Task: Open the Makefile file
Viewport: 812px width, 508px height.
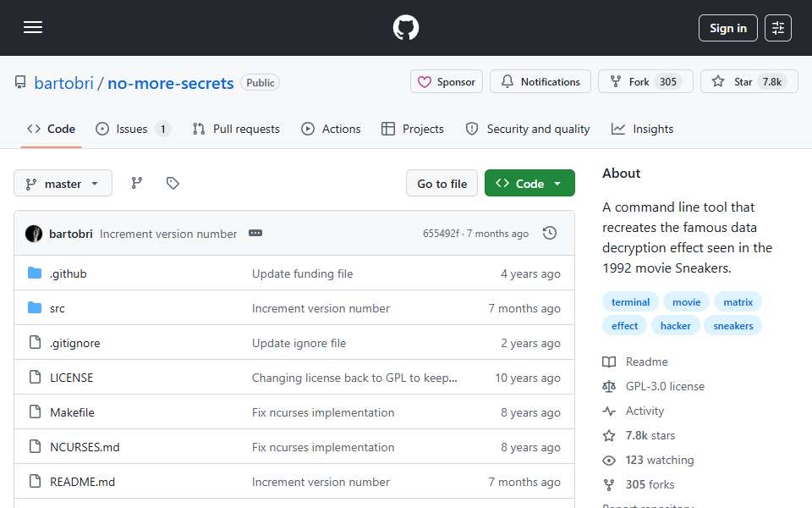Action: [72, 412]
